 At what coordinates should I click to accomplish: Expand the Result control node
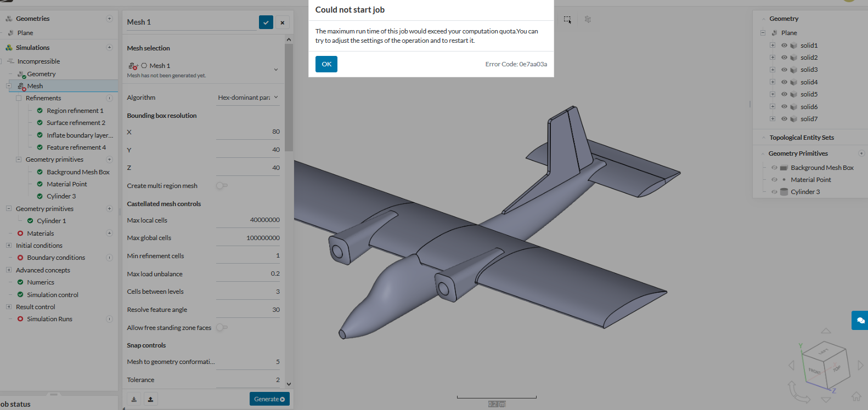[8, 307]
